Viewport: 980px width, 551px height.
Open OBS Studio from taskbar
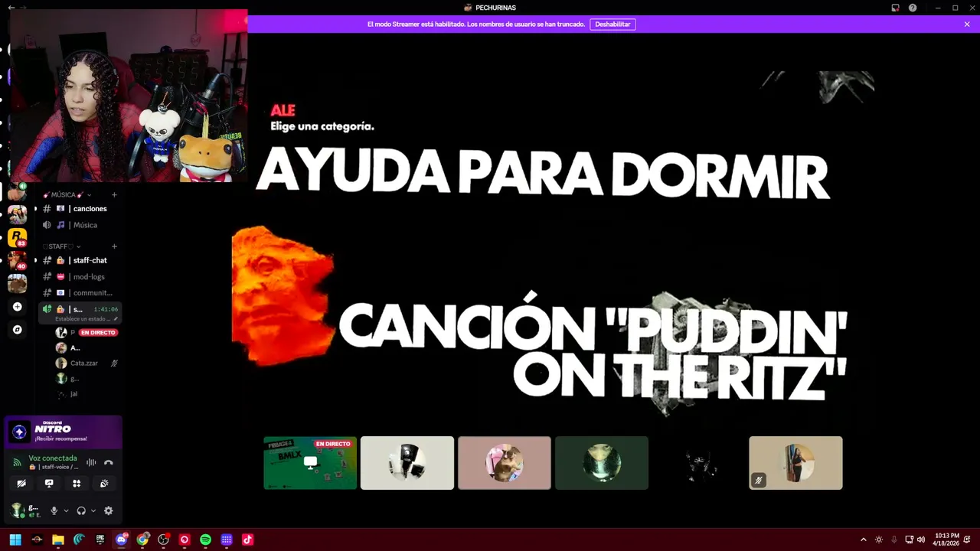coord(163,540)
